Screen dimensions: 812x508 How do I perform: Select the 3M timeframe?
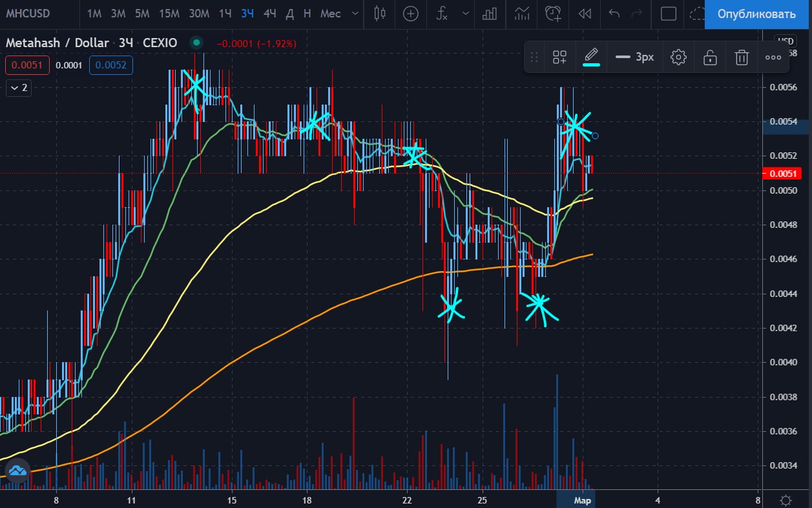pyautogui.click(x=118, y=14)
